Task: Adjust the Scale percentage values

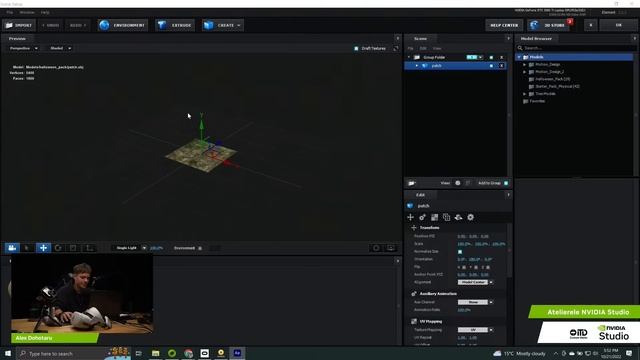Action: (x=481, y=244)
